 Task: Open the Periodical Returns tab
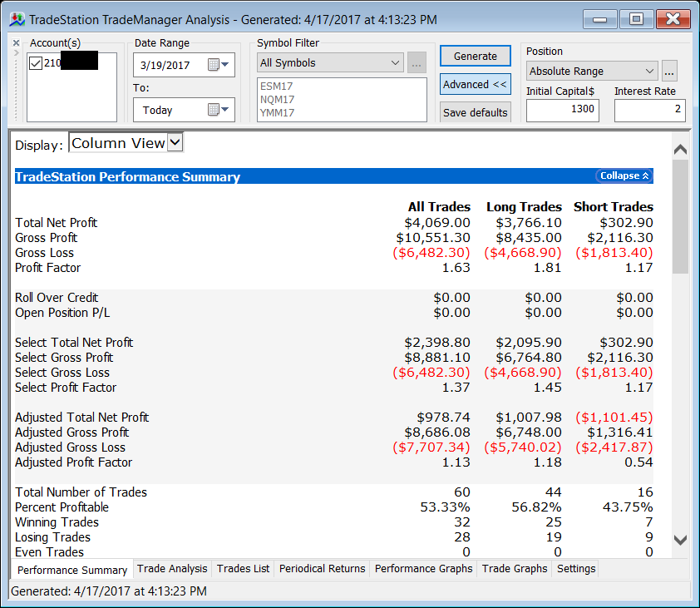322,568
